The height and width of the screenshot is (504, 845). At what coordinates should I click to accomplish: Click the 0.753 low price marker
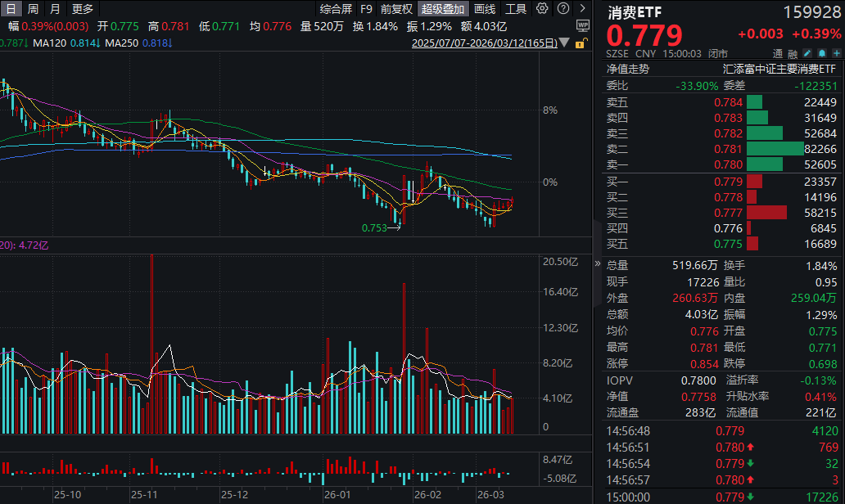[x=375, y=228]
